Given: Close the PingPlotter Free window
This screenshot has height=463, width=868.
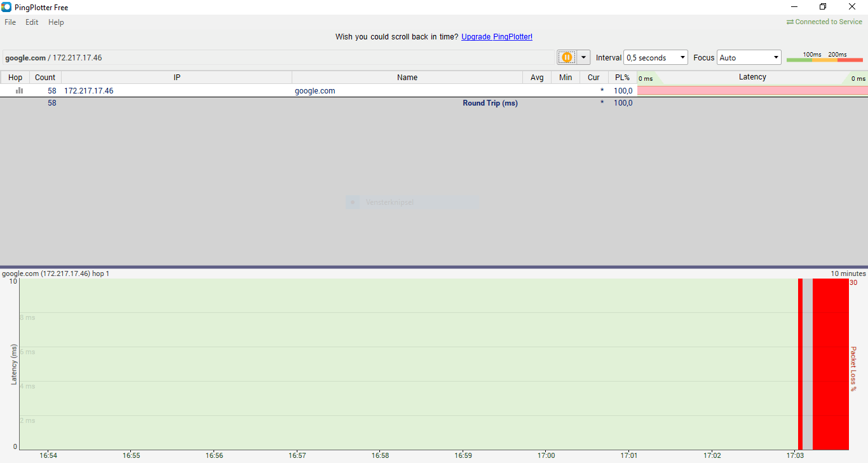Looking at the screenshot, I should point(852,7).
